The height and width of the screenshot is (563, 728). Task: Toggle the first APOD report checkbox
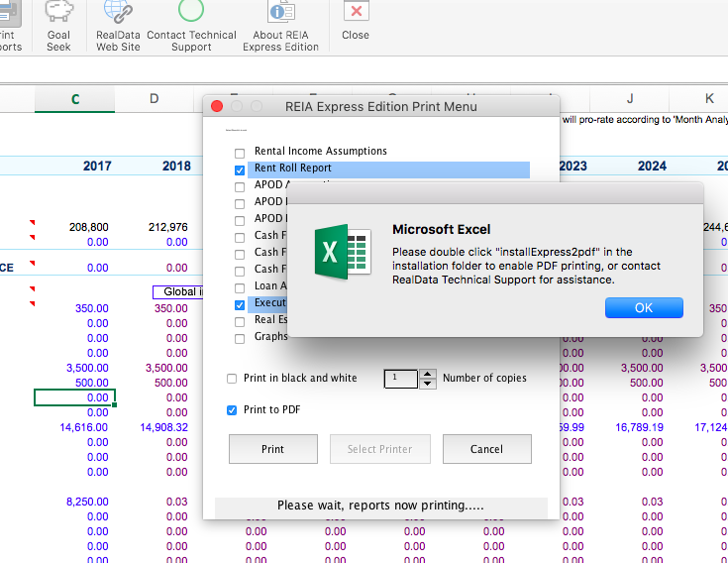(x=240, y=187)
